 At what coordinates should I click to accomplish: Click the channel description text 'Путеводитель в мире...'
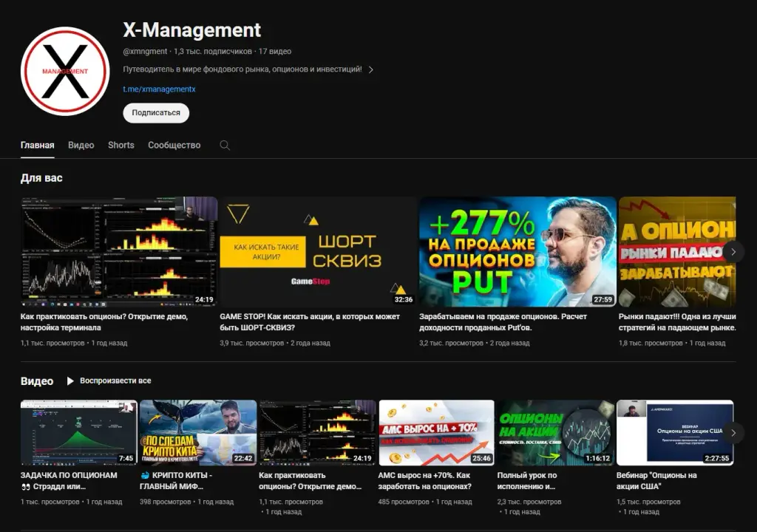click(242, 69)
